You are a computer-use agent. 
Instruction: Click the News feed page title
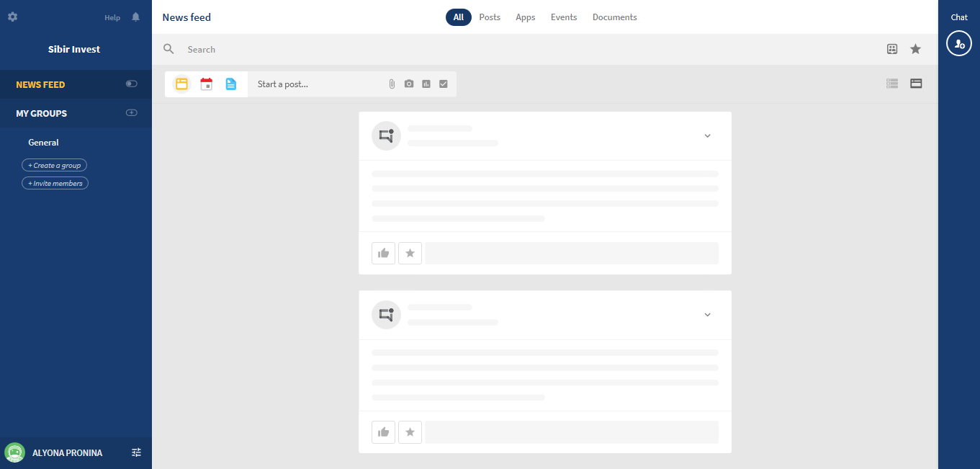tap(186, 17)
